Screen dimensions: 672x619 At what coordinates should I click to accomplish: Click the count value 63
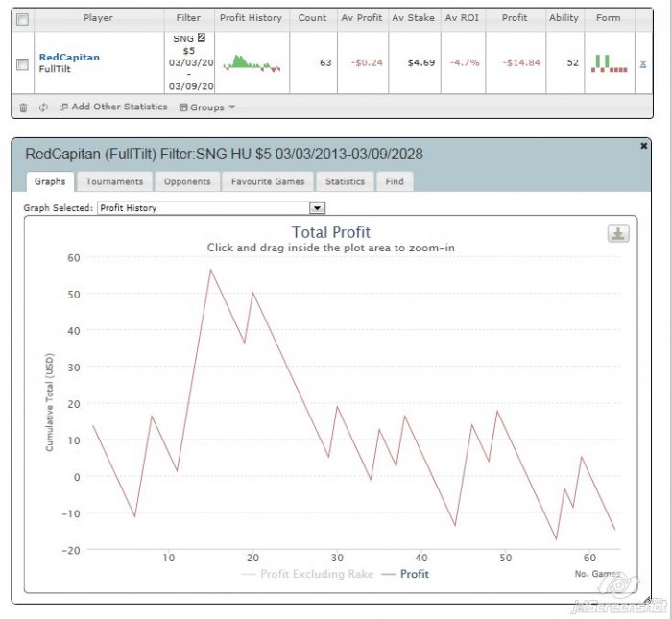point(325,63)
